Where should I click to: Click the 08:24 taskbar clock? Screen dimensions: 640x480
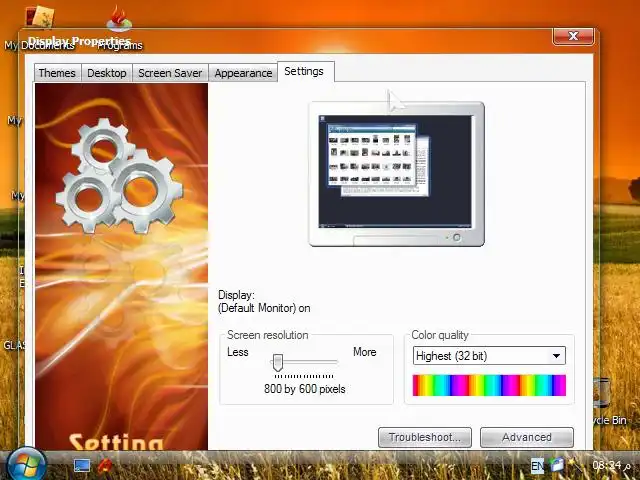(611, 465)
